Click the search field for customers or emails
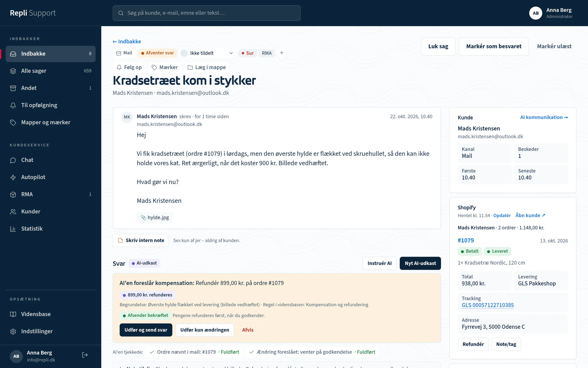Viewport: 588px width, 368px height. (x=206, y=13)
